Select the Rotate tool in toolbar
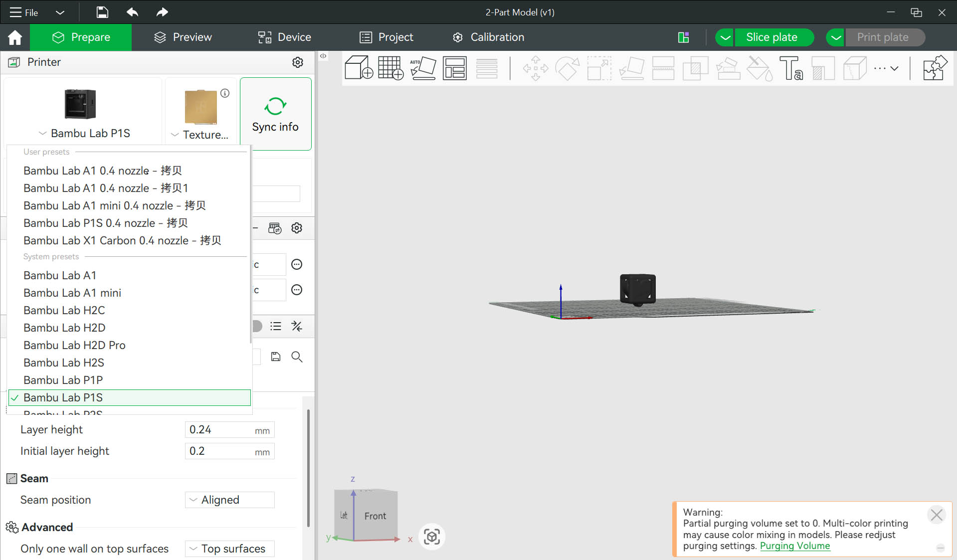This screenshot has width=957, height=560. click(x=567, y=68)
